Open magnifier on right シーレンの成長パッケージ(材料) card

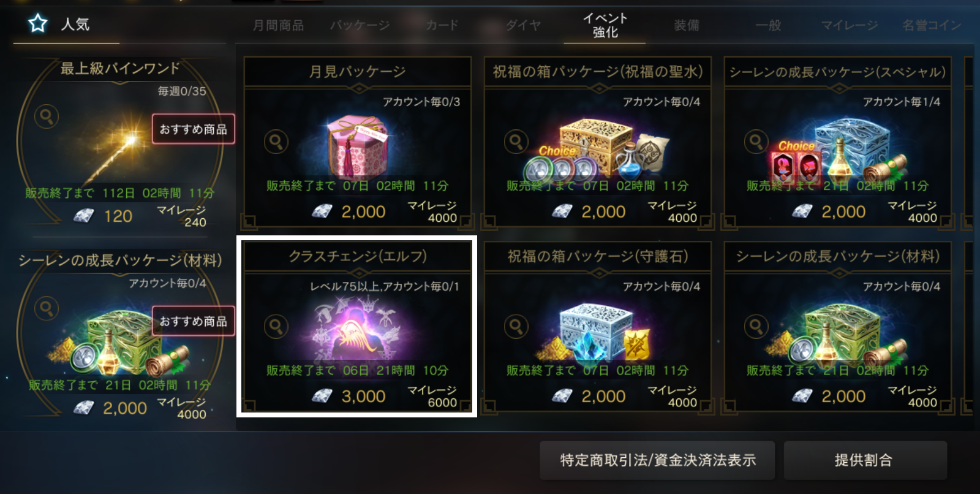[756, 326]
